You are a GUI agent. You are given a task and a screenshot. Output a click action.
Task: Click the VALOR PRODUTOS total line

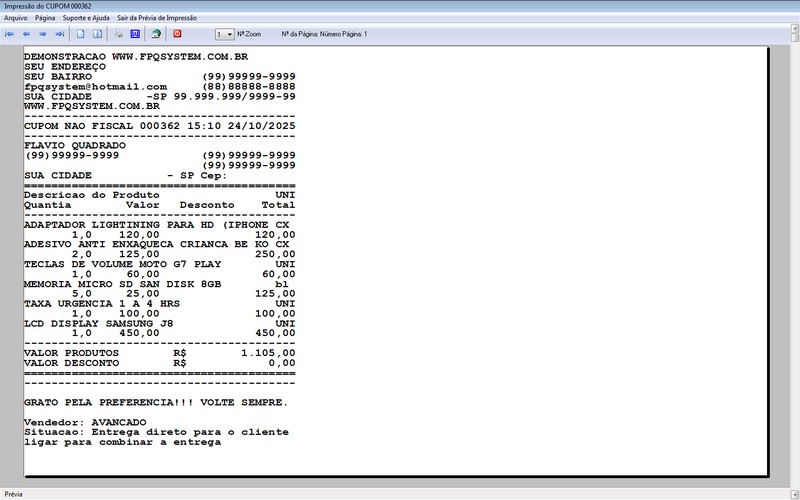click(x=160, y=353)
